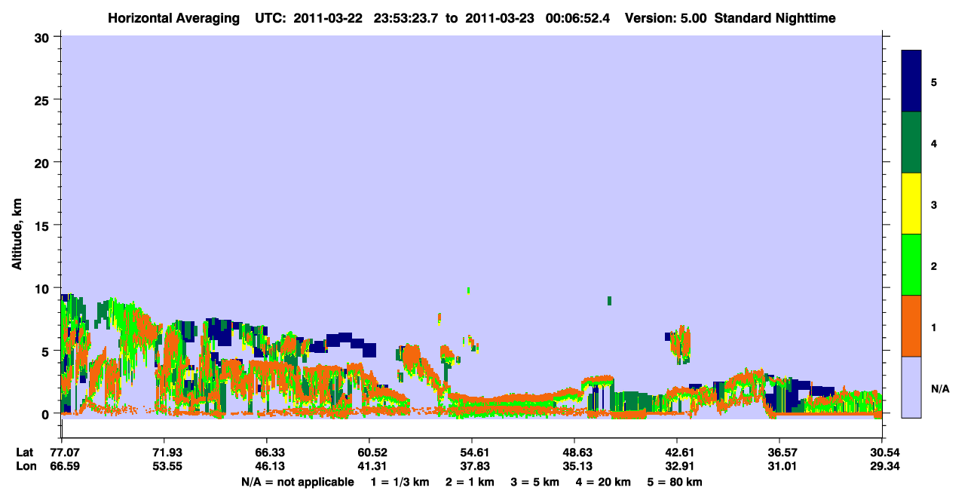Click the end time '00:06:52.4' in title
Screen dimensions: 980x503
pos(579,18)
